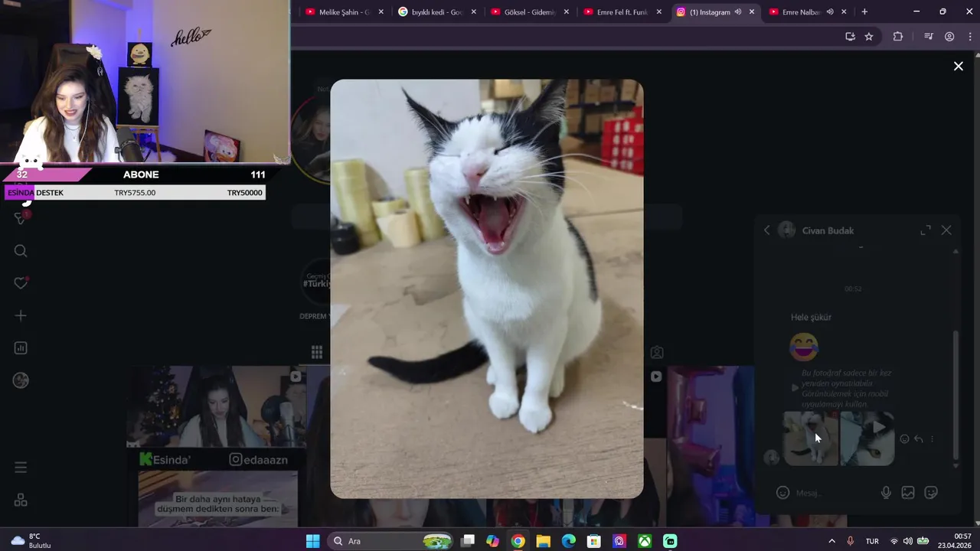Open the Xbox app from the taskbar
The width and height of the screenshot is (980, 551).
[x=645, y=541]
